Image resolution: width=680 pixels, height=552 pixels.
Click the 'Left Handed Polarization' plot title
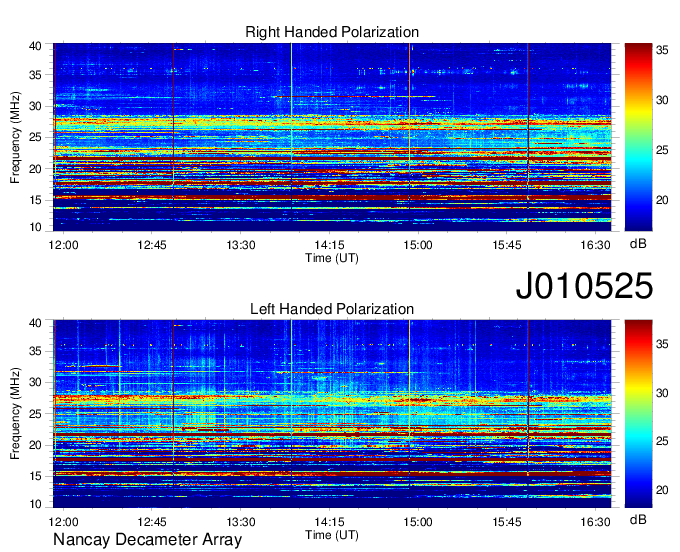[332, 309]
